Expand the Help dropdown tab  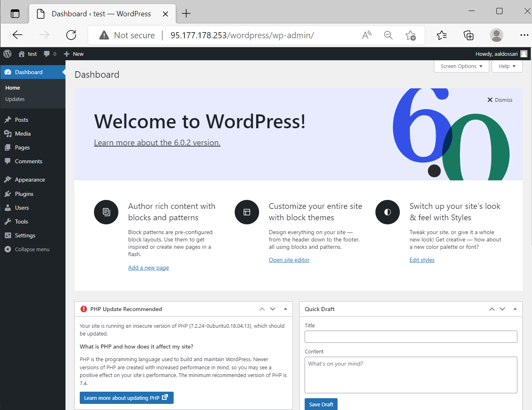click(507, 66)
